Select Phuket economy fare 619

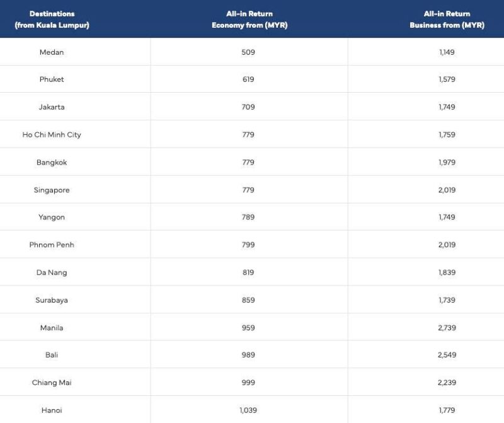pyautogui.click(x=248, y=79)
